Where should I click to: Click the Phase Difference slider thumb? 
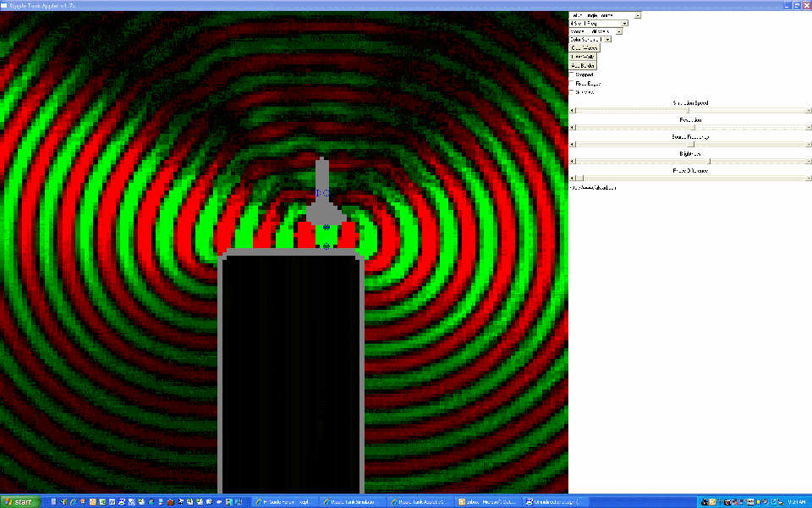[580, 179]
